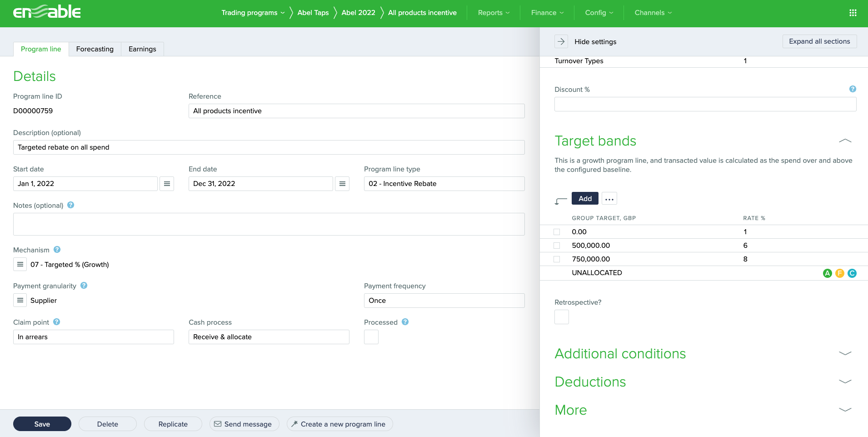Open the Config menu

[599, 13]
